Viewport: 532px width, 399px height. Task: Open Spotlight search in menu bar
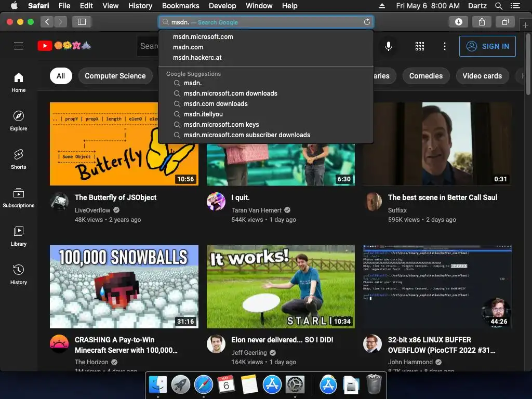pos(498,6)
